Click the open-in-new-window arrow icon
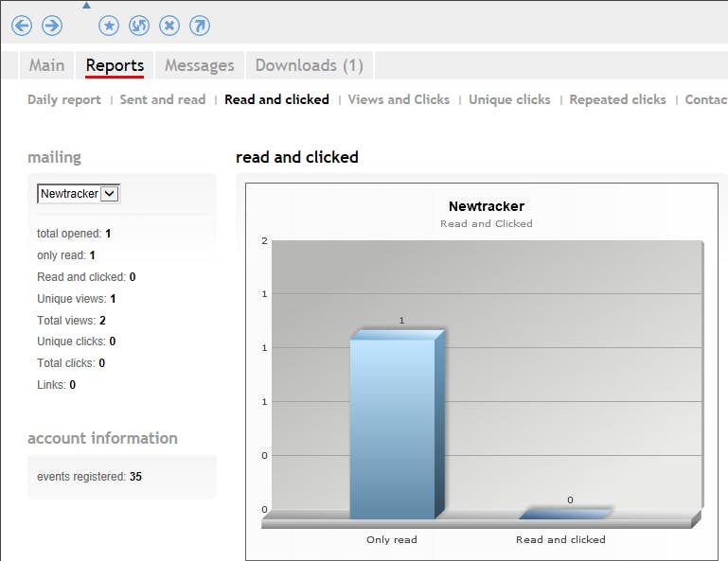Viewport: 728px width, 561px height. pos(200,26)
